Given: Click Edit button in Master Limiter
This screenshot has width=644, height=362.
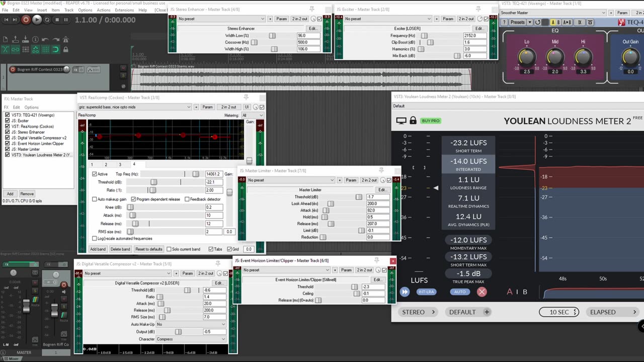Looking at the screenshot, I should [x=383, y=190].
